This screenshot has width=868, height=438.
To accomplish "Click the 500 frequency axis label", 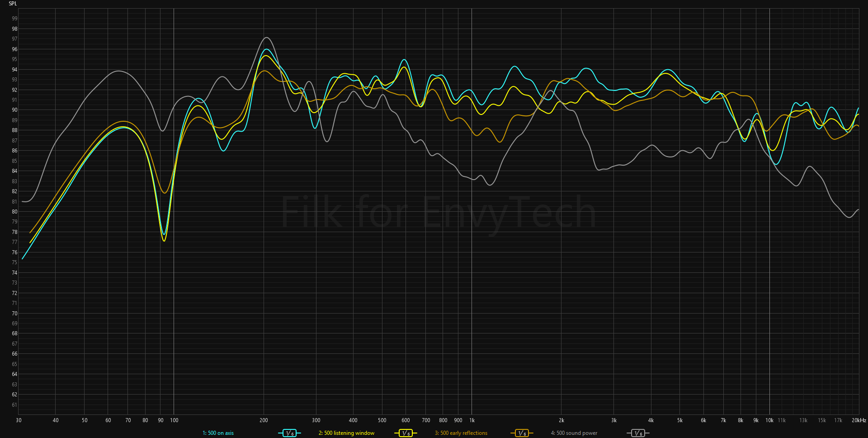I will pos(382,420).
